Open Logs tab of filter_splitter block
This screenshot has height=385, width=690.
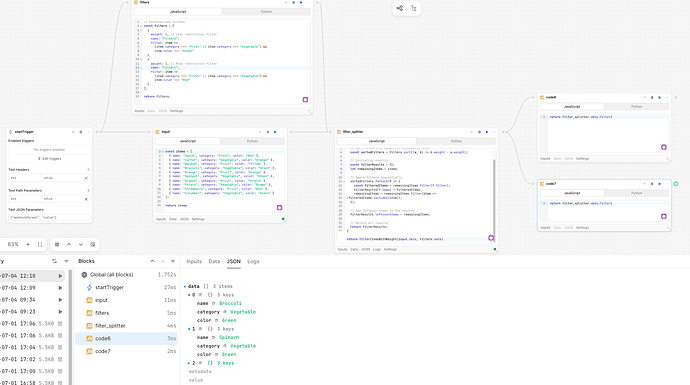tap(377, 249)
